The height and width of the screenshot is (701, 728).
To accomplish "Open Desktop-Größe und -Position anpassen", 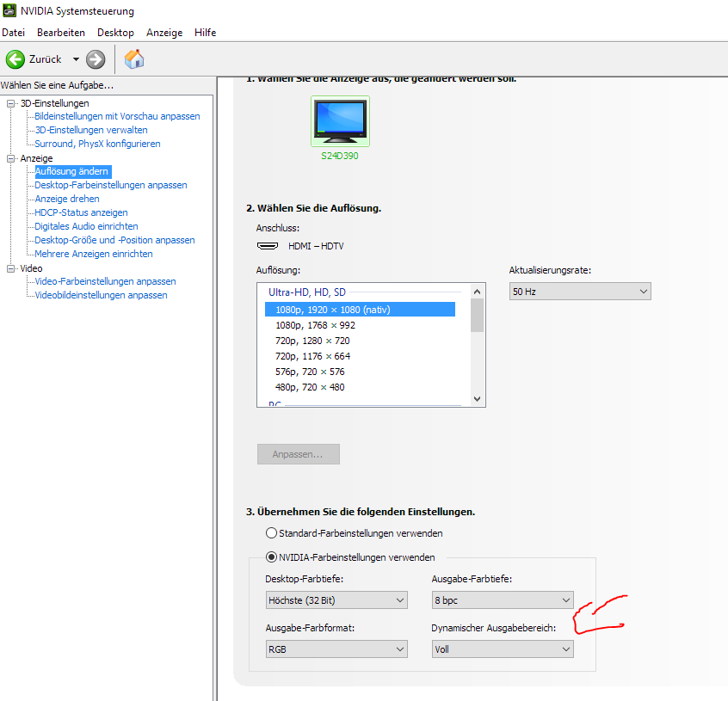I will pos(114,240).
